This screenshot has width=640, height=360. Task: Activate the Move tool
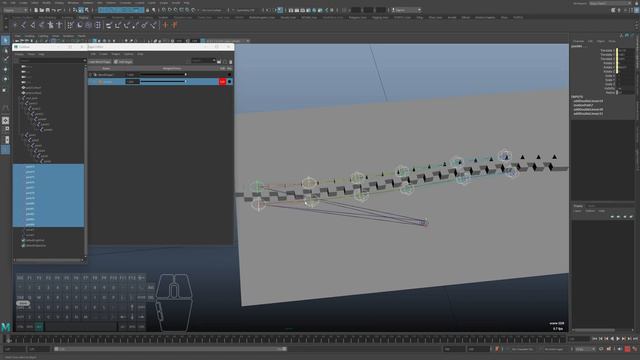coord(5,69)
